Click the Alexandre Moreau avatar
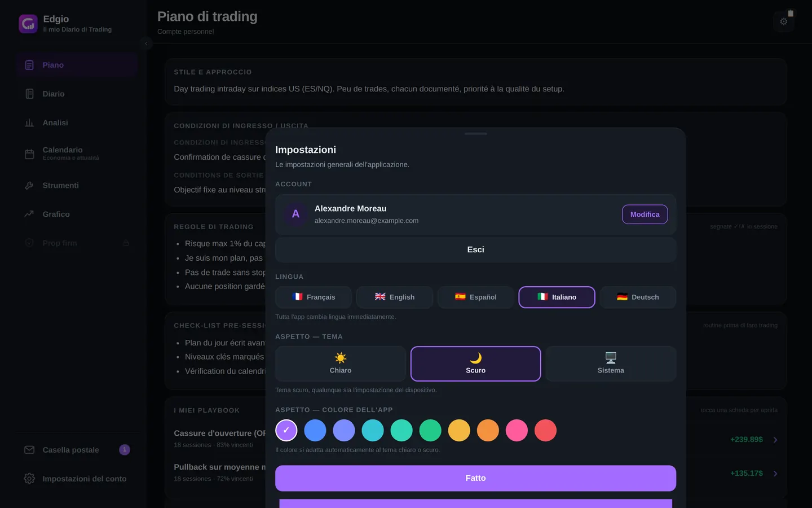 click(295, 214)
